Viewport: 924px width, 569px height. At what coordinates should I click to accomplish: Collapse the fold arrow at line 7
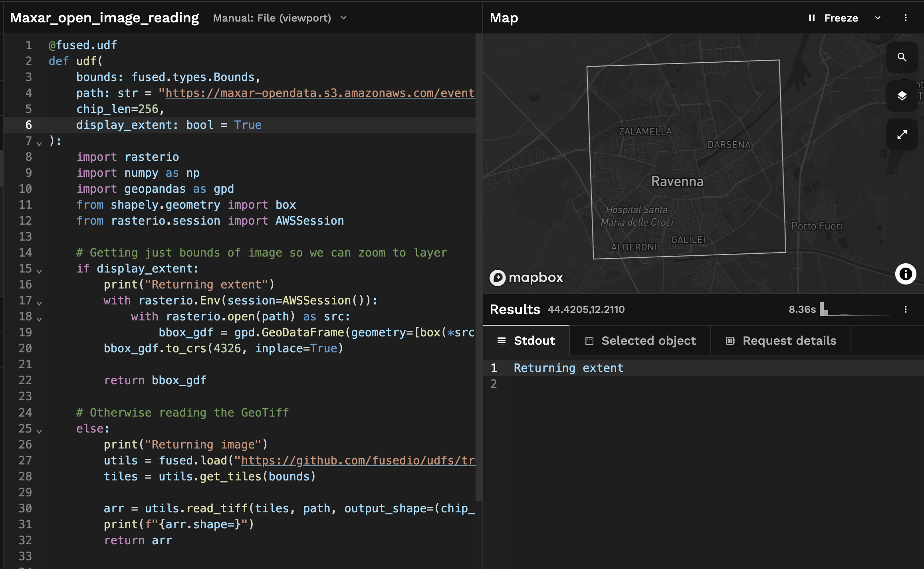click(x=39, y=143)
